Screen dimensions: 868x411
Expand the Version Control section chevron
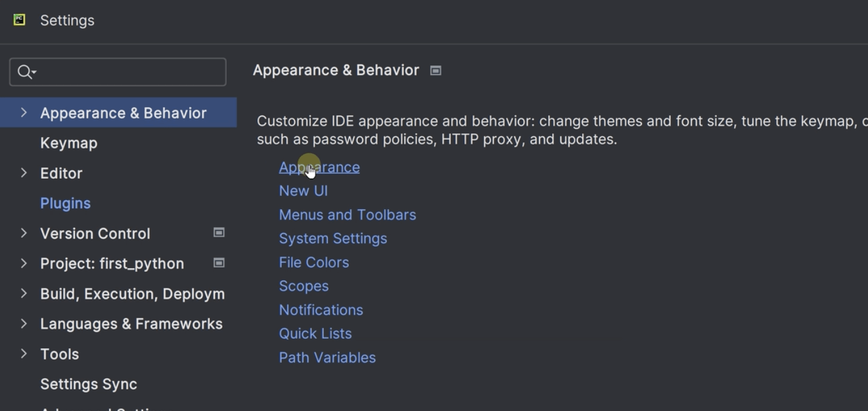[23, 233]
